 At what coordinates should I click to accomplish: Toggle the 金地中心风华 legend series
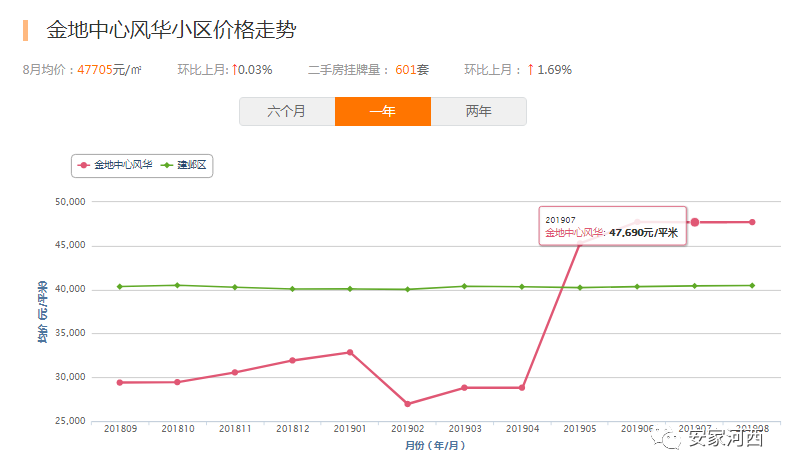click(x=115, y=165)
